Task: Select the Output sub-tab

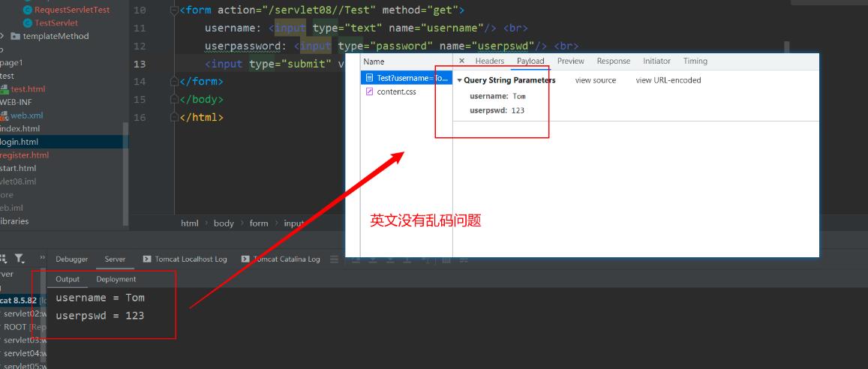Action: tap(68, 280)
